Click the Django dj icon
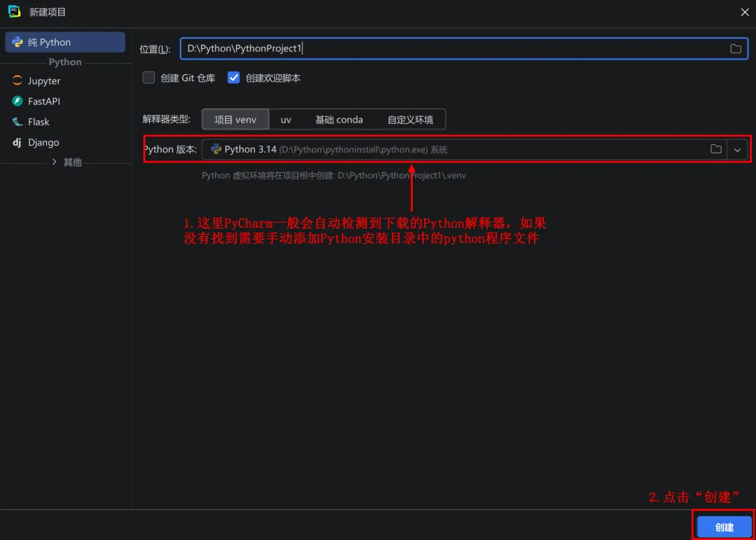The width and height of the screenshot is (756, 540). [17, 142]
